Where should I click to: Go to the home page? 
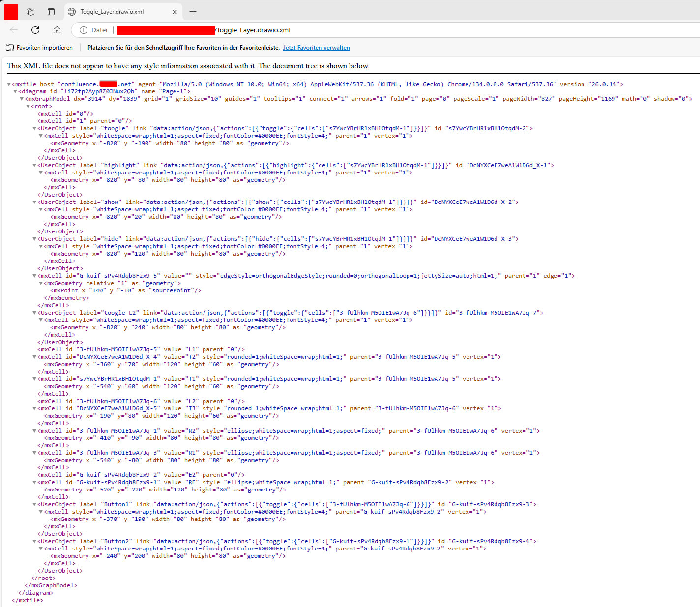pyautogui.click(x=57, y=30)
